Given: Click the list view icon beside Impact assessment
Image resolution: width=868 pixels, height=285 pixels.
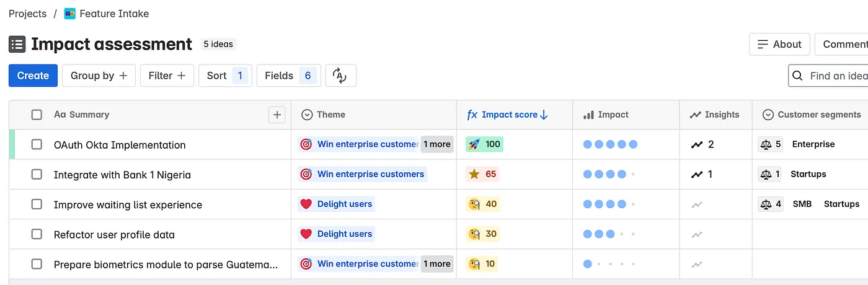Looking at the screenshot, I should (17, 44).
